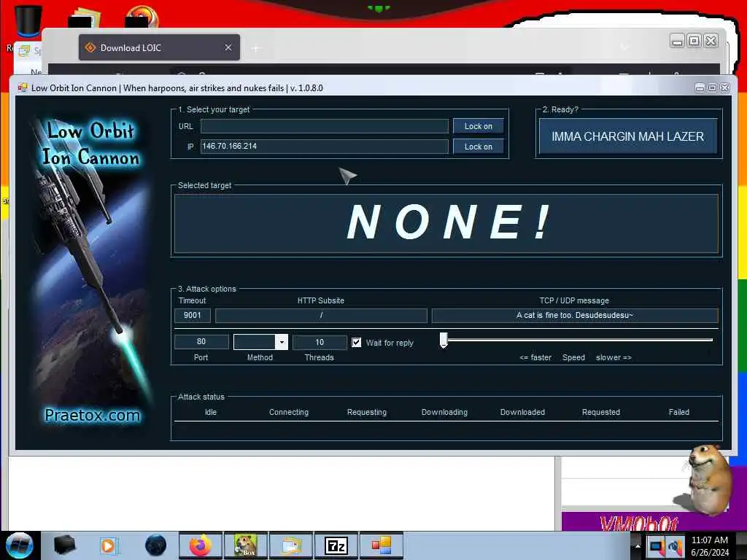Click the Download LOIC tab favicon
747x560 pixels.
click(x=90, y=47)
